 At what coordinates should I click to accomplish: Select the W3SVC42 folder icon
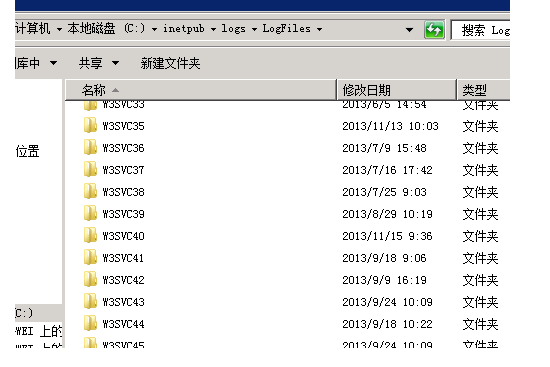(90, 280)
